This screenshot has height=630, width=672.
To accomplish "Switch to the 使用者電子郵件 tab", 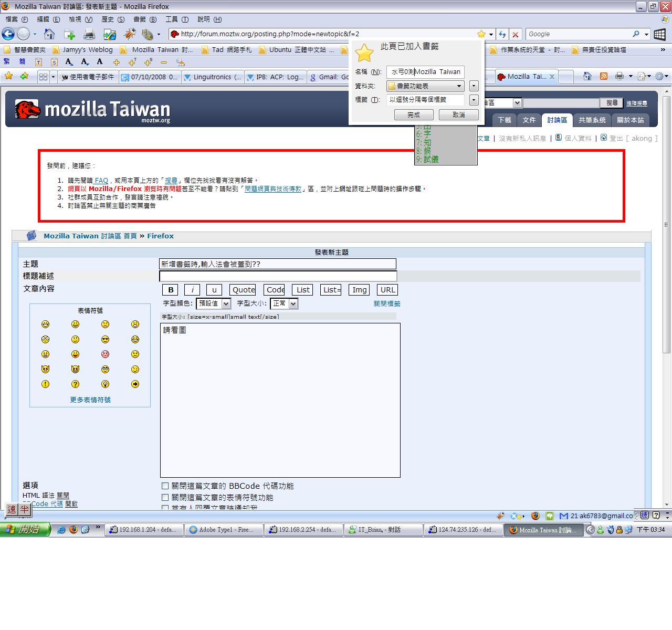I will pos(88,77).
